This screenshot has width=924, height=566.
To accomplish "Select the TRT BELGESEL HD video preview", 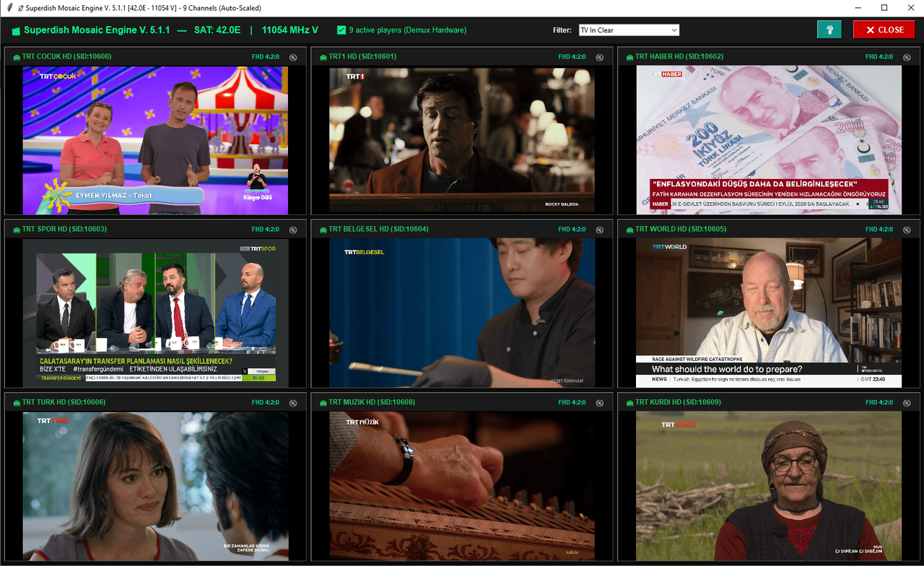I will pyautogui.click(x=462, y=313).
